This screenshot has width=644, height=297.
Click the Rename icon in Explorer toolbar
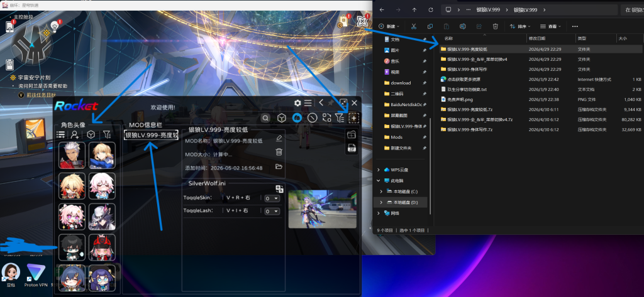coord(462,26)
